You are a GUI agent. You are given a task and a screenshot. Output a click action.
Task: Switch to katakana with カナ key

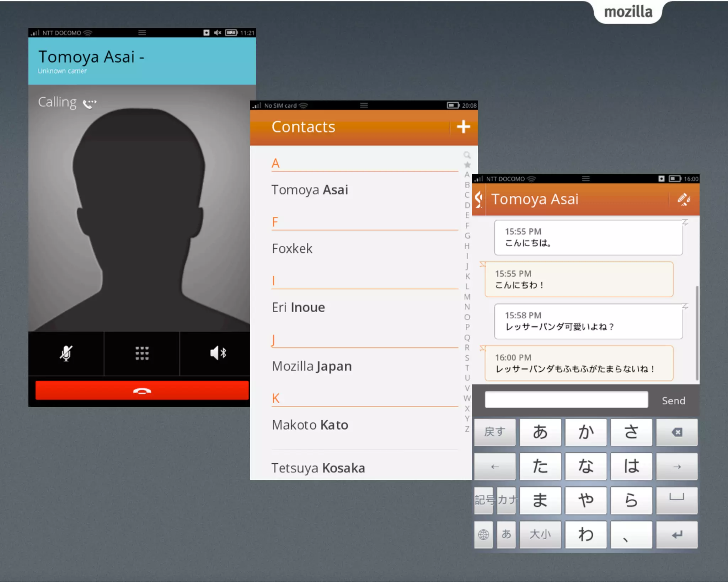507,500
